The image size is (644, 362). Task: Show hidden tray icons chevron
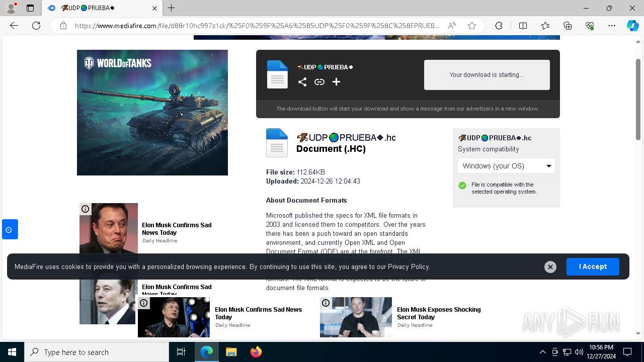(542, 352)
